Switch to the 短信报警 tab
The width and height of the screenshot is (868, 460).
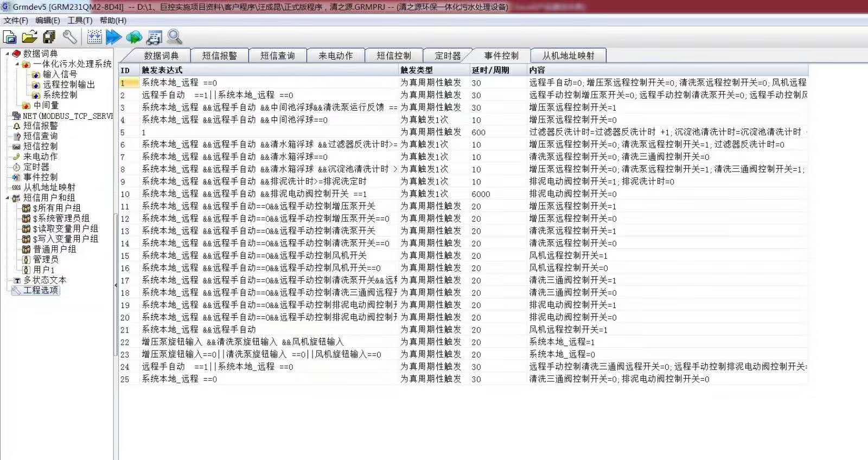(x=219, y=56)
